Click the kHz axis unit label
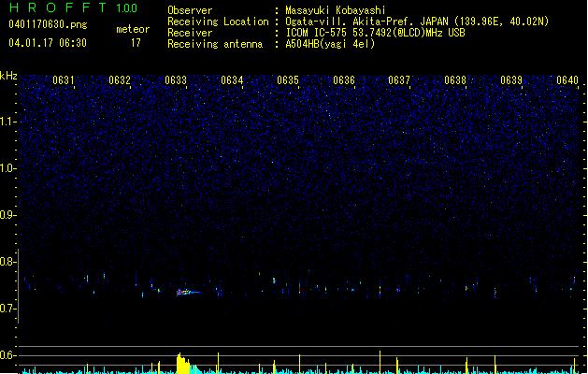This screenshot has height=374, width=588. click(x=8, y=76)
